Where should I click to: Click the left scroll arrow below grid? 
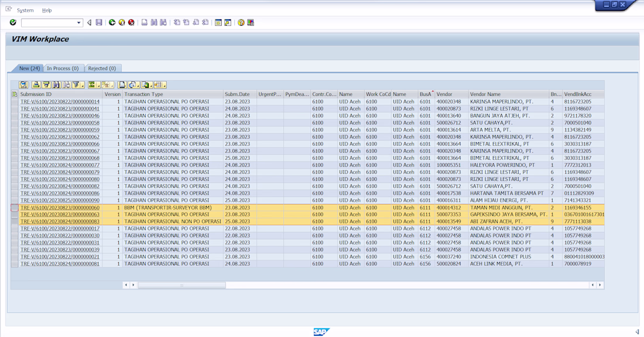(x=126, y=285)
